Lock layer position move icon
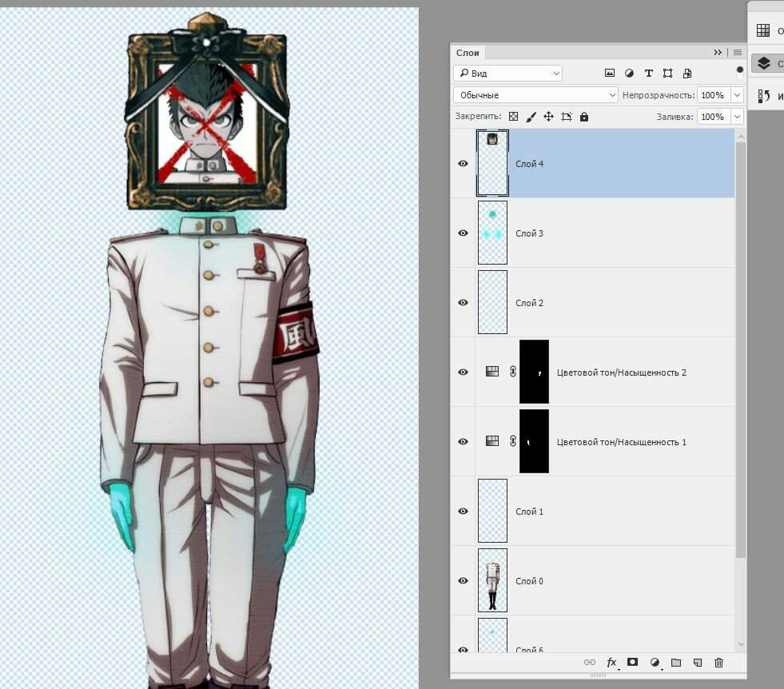Viewport: 784px width, 689px height. point(548,117)
